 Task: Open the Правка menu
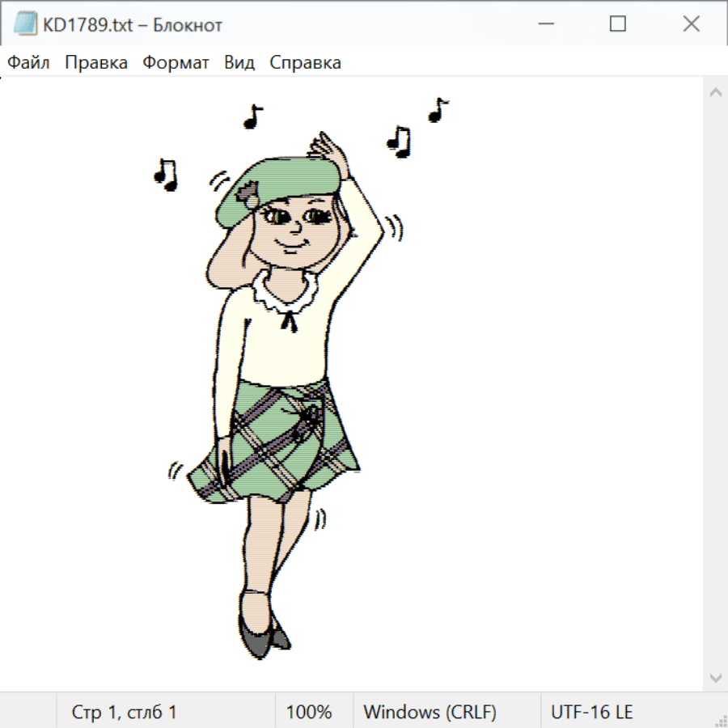[96, 63]
